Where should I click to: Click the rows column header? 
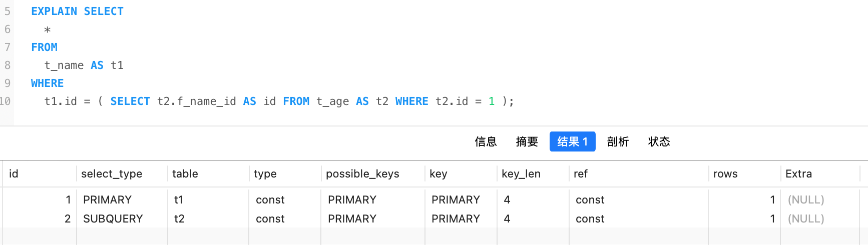coord(725,174)
